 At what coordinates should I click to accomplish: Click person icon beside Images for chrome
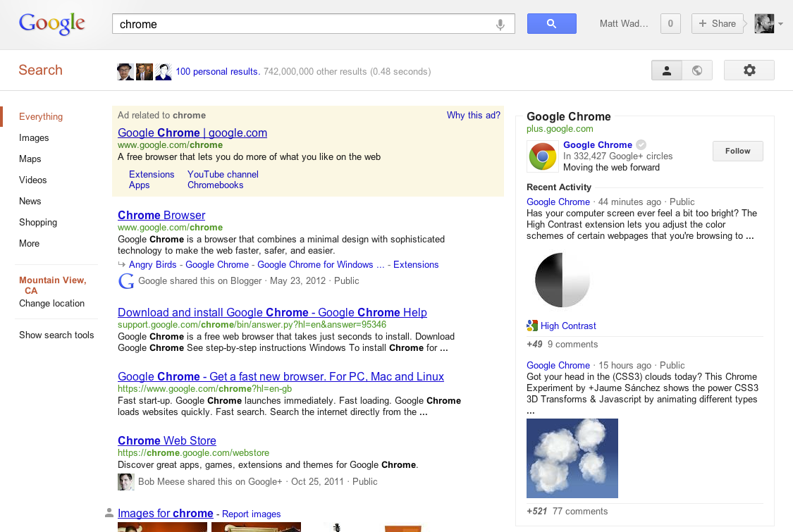pos(109,513)
